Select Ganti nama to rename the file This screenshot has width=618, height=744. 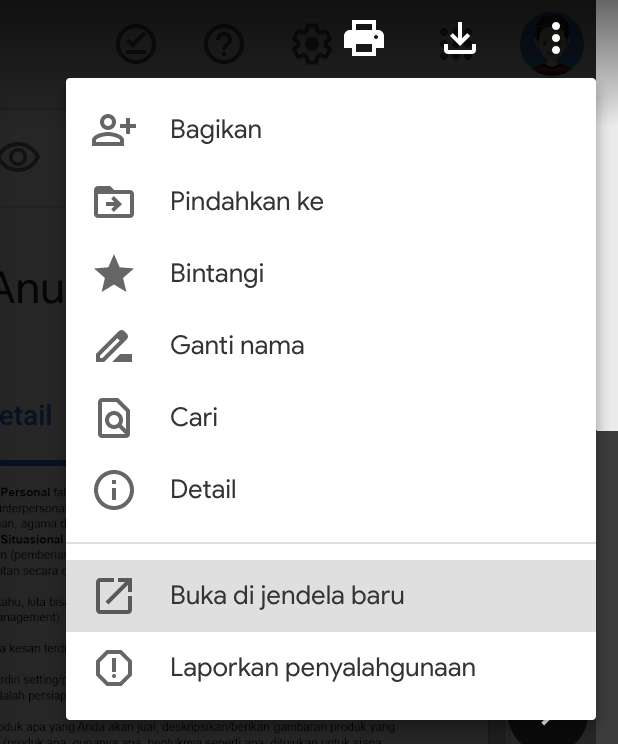click(237, 346)
